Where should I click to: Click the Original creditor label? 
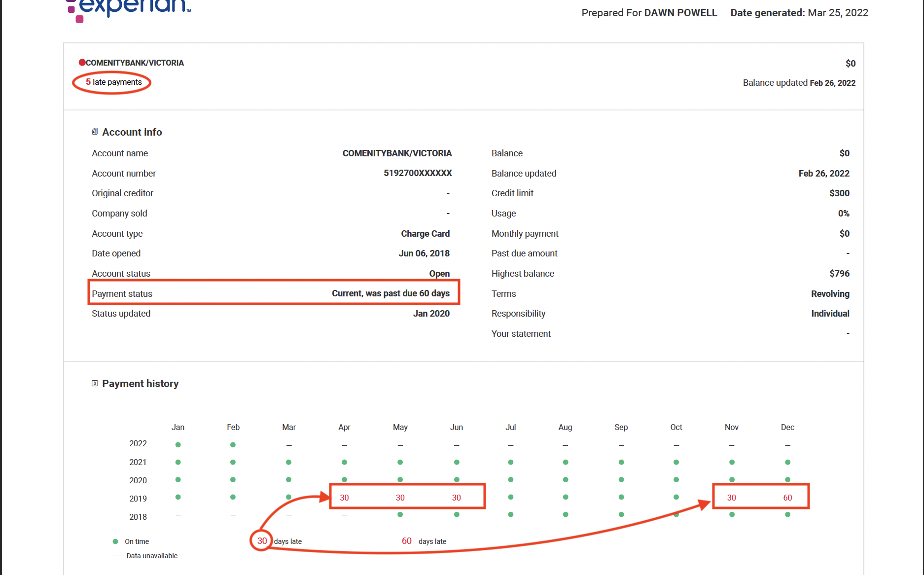tap(122, 193)
